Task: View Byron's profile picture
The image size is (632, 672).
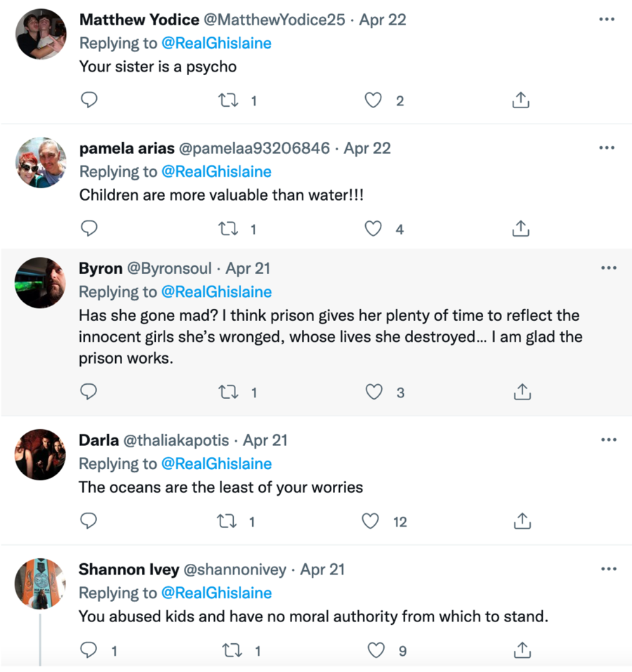Action: click(x=40, y=282)
